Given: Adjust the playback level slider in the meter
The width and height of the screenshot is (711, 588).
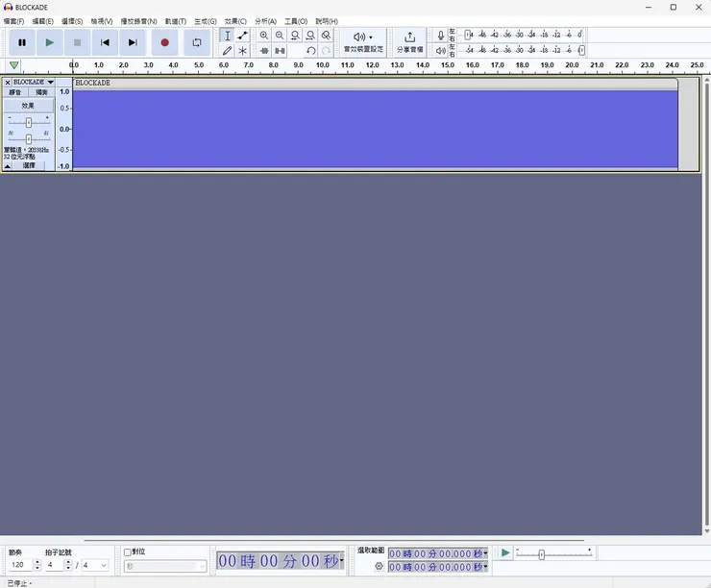Looking at the screenshot, I should click(x=581, y=50).
